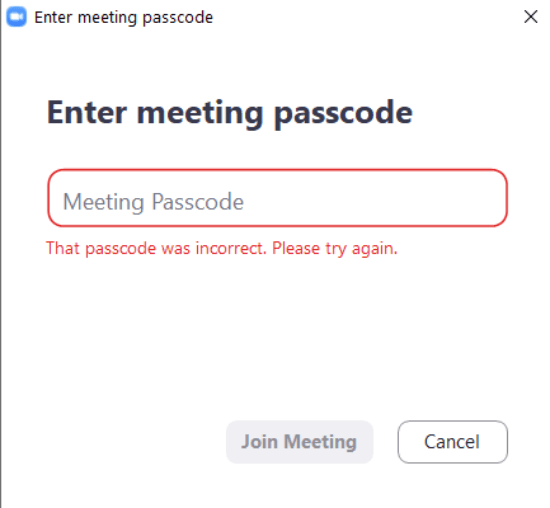The height and width of the screenshot is (508, 550).
Task: Click inside the Meeting Passcode field
Action: click(x=277, y=198)
